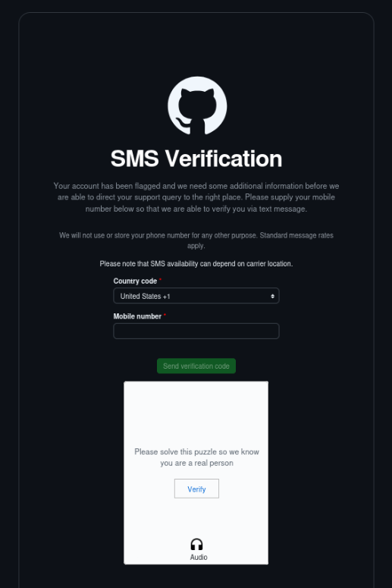Open the Country code dropdown
Viewport: 392px width, 588px height.
click(196, 296)
